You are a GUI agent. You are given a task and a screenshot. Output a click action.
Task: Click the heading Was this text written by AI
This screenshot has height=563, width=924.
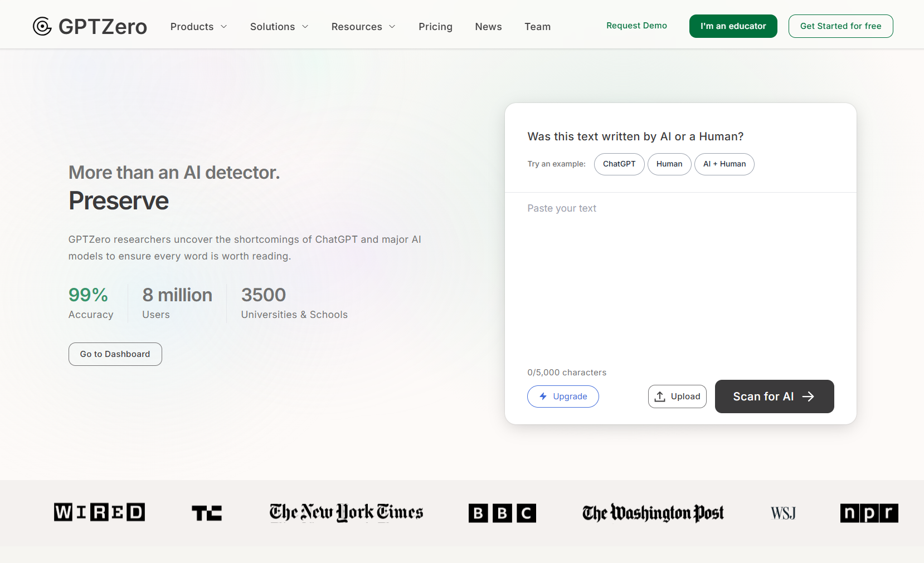click(635, 136)
